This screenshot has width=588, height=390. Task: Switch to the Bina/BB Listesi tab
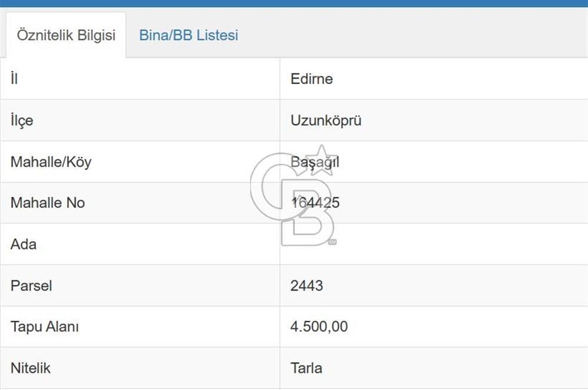[188, 35]
